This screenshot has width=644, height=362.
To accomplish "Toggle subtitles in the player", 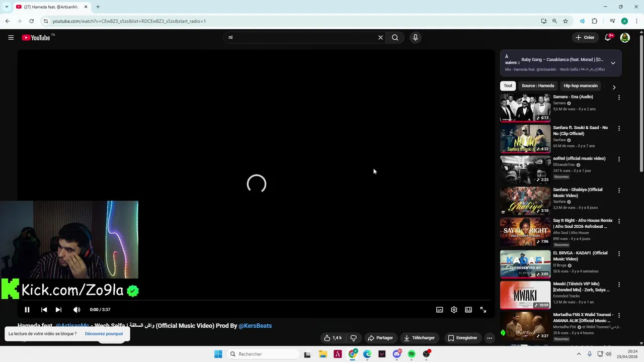I will pos(439,310).
